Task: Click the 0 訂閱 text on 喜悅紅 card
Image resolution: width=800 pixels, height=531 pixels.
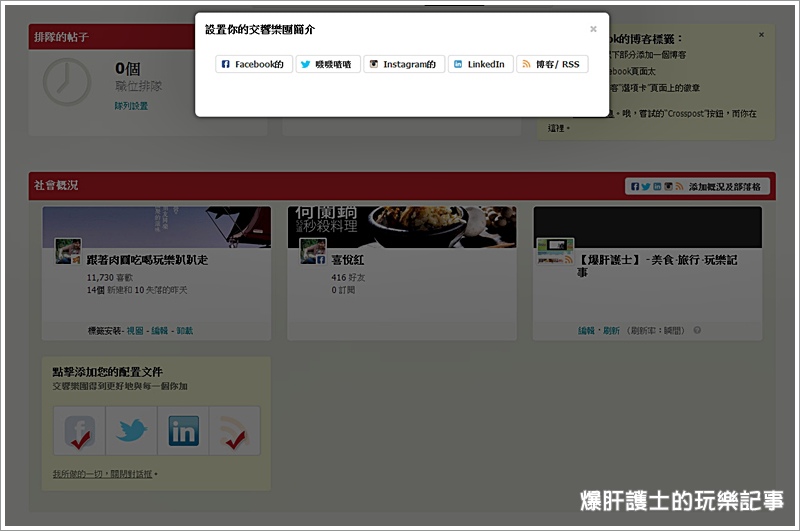Action: [x=343, y=290]
